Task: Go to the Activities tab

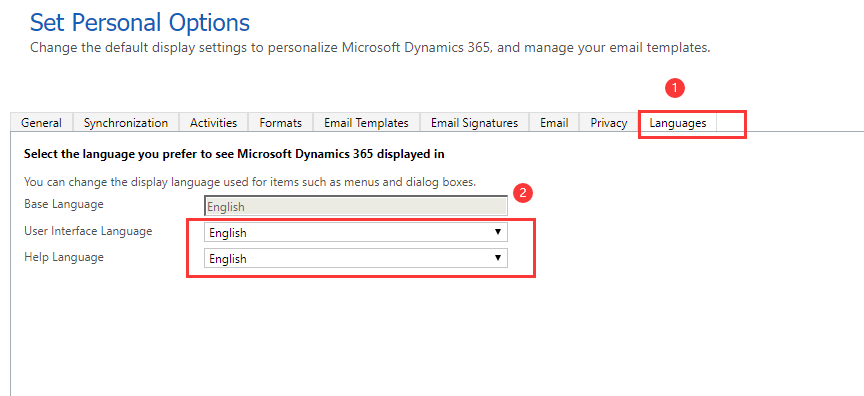Action: (213, 123)
